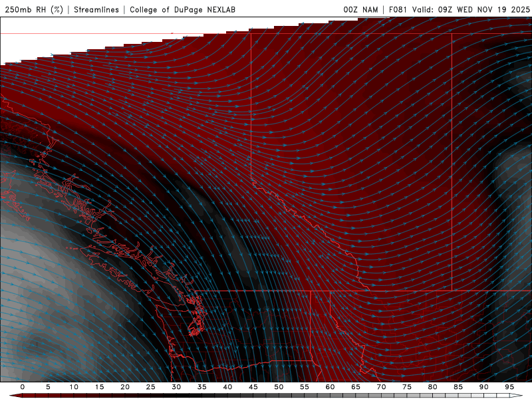The width and height of the screenshot is (532, 399).
Task: Click the "F081" forecast hour label
Action: coord(398,9)
